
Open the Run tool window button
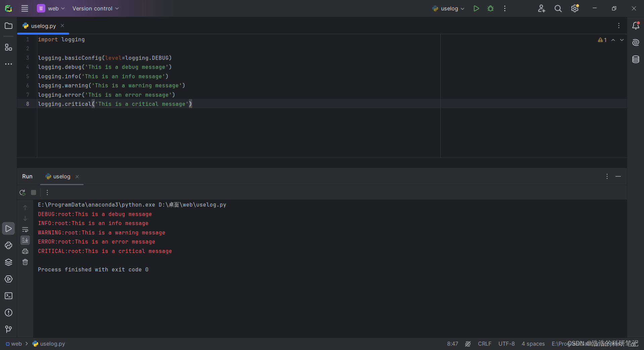8,228
